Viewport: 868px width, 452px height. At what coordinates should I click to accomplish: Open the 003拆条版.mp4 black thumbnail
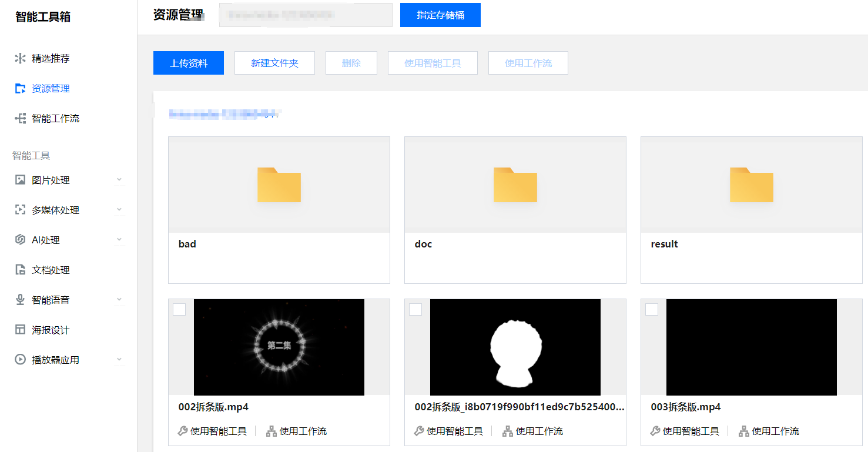[752, 347]
